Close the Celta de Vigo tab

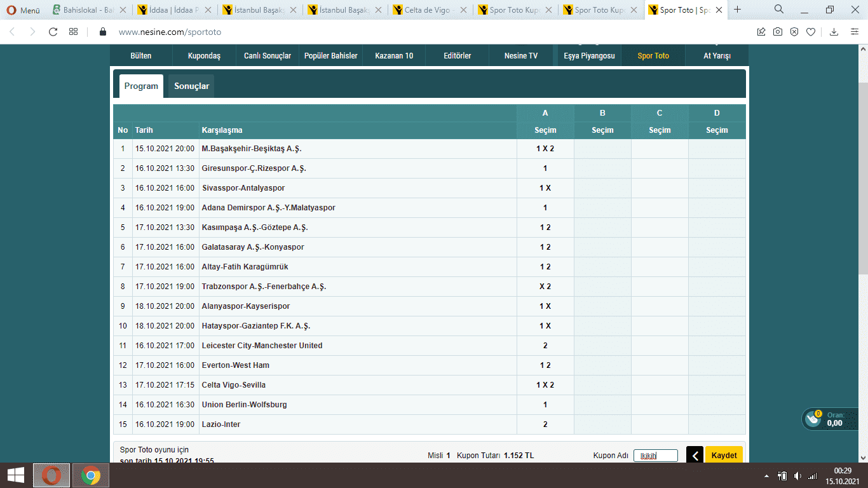coord(463,10)
